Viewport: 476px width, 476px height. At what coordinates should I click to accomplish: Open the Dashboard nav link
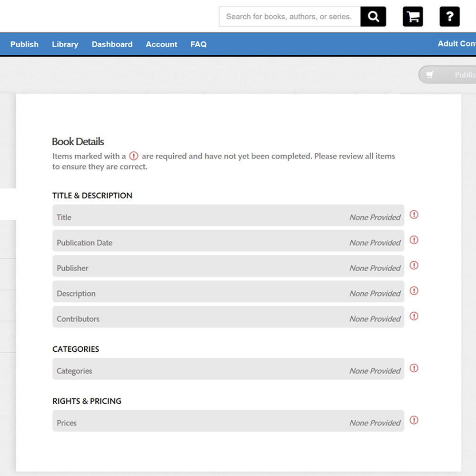(112, 44)
